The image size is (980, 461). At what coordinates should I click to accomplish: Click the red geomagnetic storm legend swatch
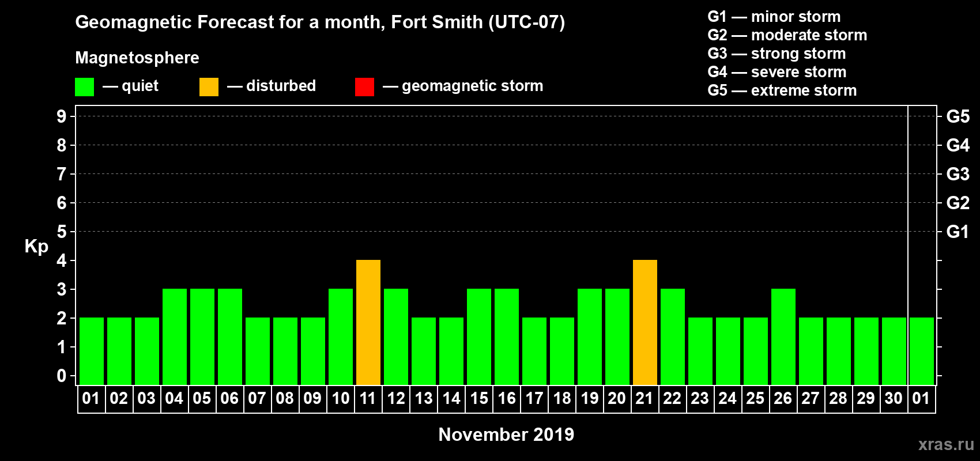tap(364, 87)
